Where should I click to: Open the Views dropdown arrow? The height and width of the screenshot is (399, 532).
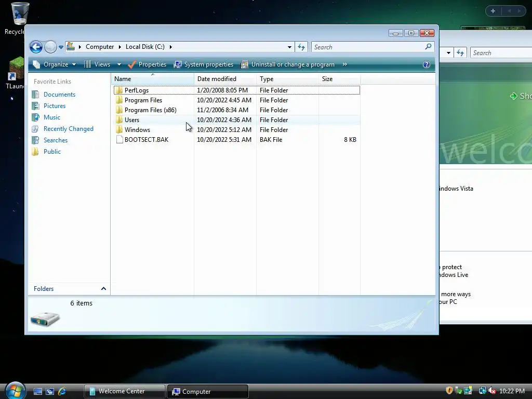(119, 64)
